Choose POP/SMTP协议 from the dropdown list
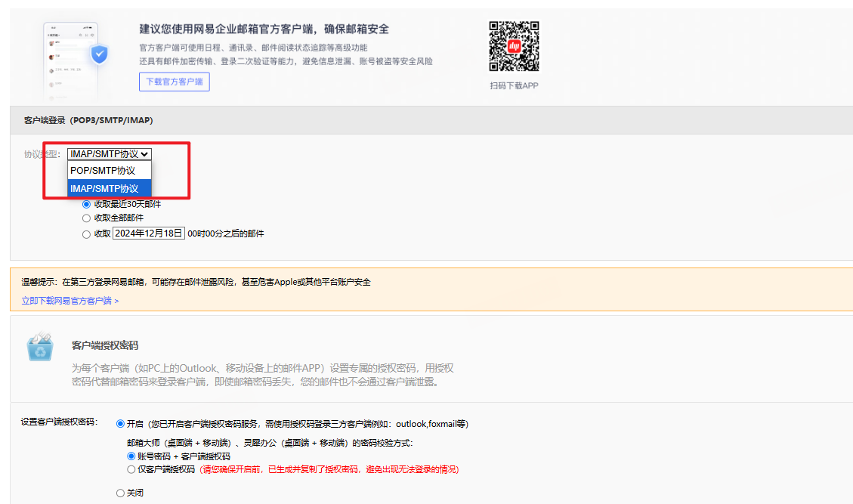The width and height of the screenshot is (853, 504). 110,170
